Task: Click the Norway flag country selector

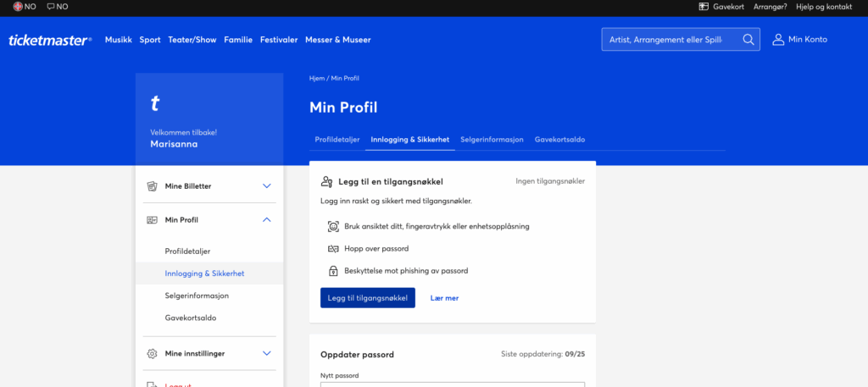Action: [x=18, y=7]
